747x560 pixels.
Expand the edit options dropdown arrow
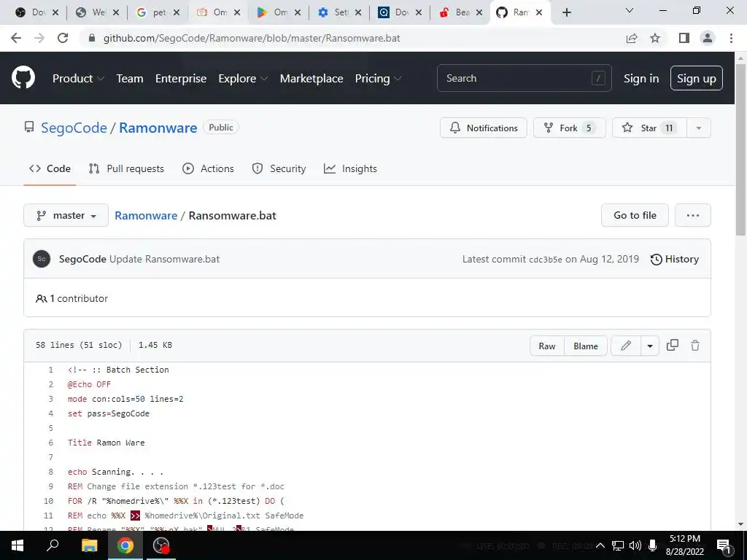(x=650, y=346)
